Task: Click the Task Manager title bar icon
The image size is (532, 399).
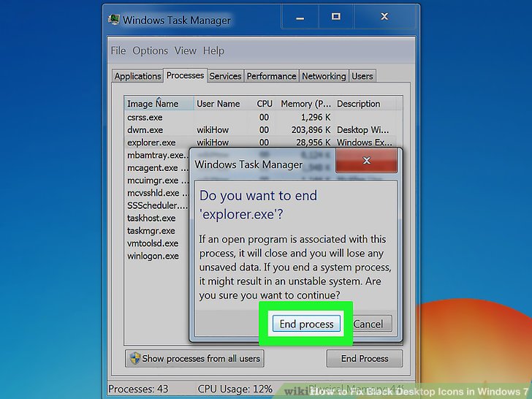Action: pyautogui.click(x=114, y=19)
